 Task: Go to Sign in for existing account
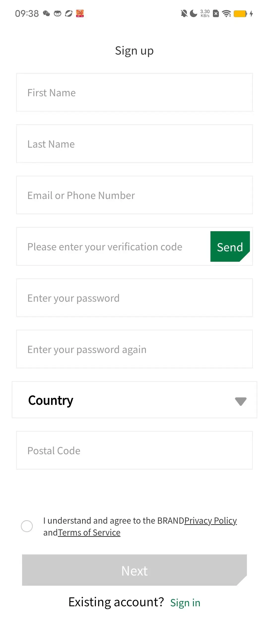tap(185, 603)
